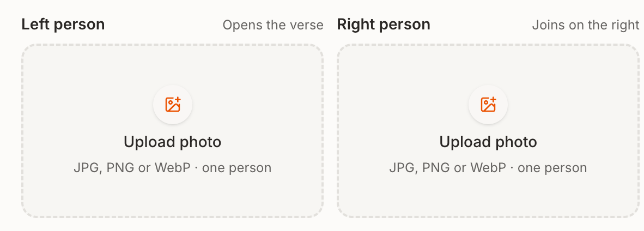The width and height of the screenshot is (644, 231).
Task: Click empty area below left format hint text
Action: point(173,195)
